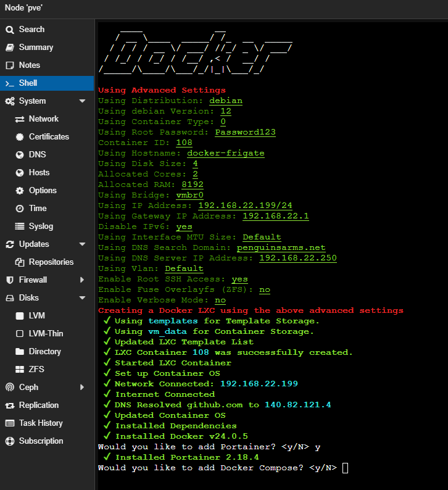Click the Shell terminal prompt icon
The height and width of the screenshot is (490, 448).
coord(10,83)
